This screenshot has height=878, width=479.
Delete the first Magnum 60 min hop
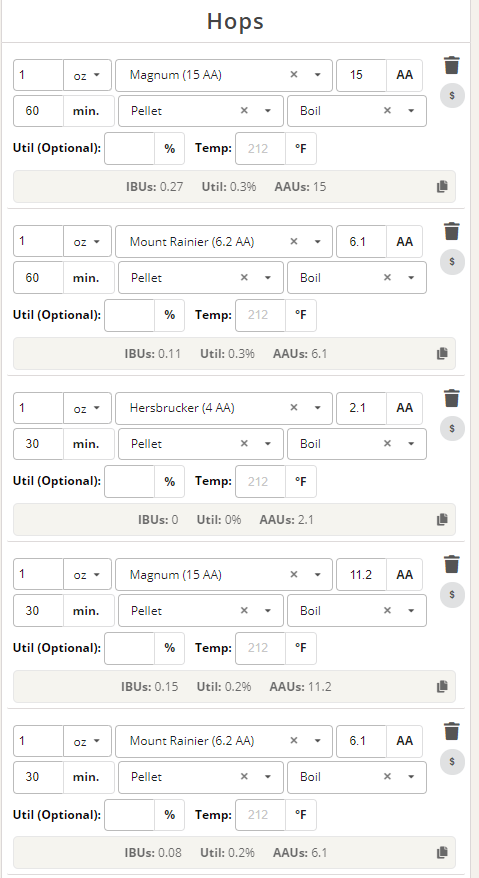pyautogui.click(x=452, y=65)
